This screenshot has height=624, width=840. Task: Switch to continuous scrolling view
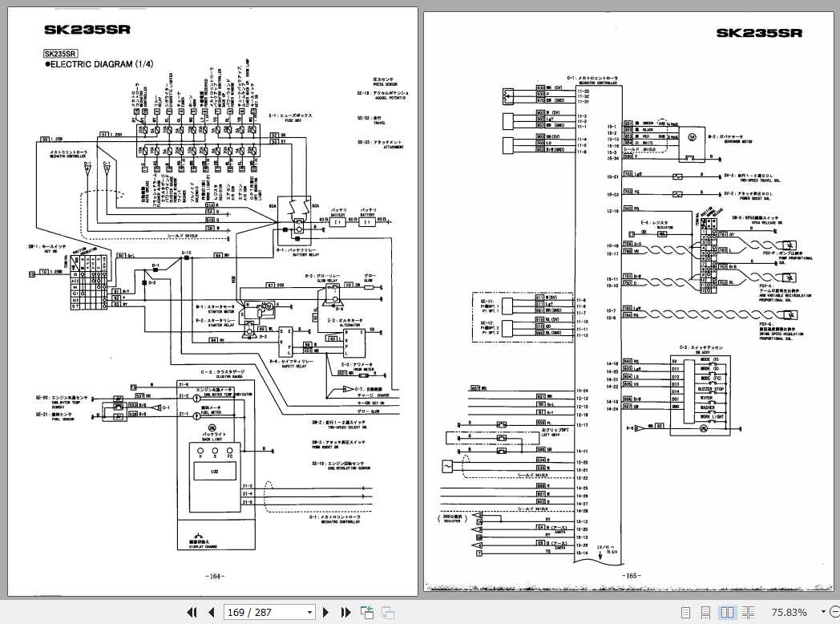[x=706, y=612]
